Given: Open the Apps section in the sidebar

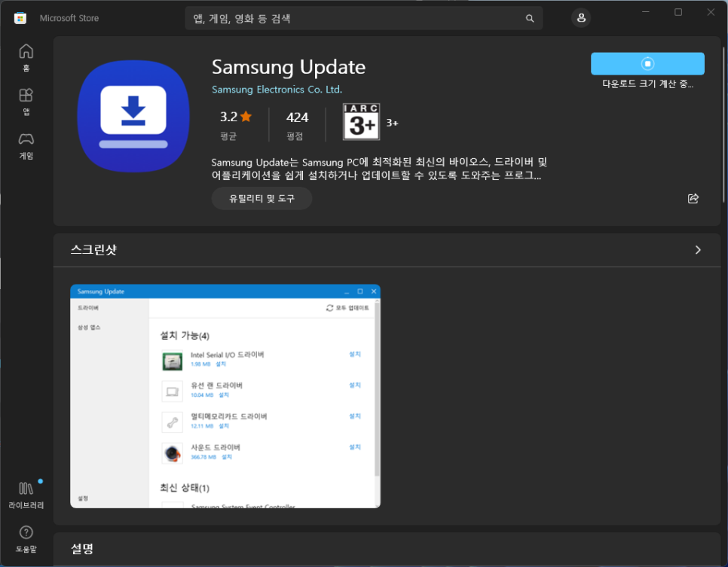Looking at the screenshot, I should pos(26,102).
